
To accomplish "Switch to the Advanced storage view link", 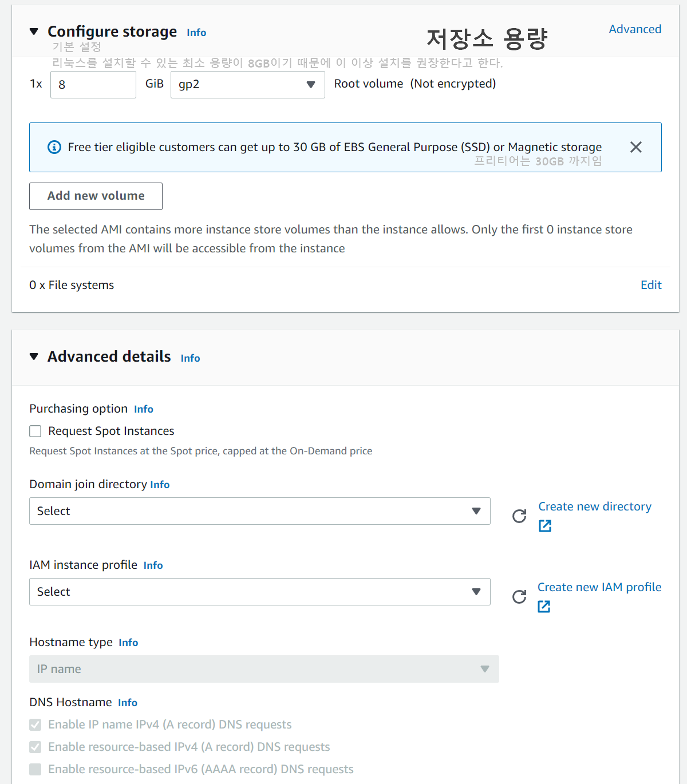I will (x=635, y=29).
